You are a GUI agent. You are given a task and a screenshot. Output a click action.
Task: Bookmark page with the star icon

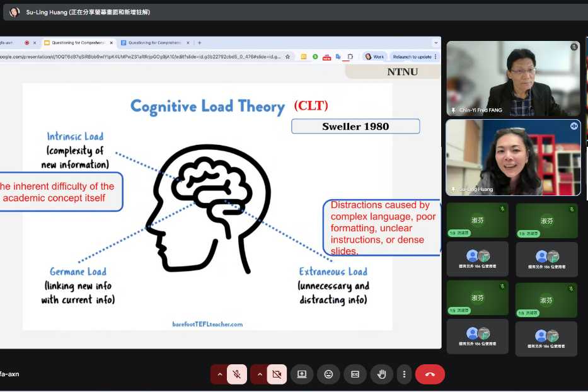[288, 57]
